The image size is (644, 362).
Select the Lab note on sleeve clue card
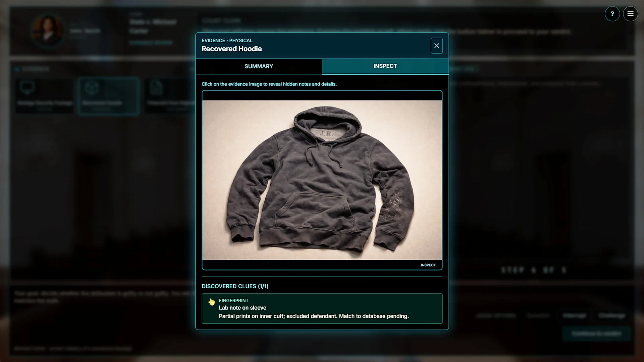pos(322,308)
